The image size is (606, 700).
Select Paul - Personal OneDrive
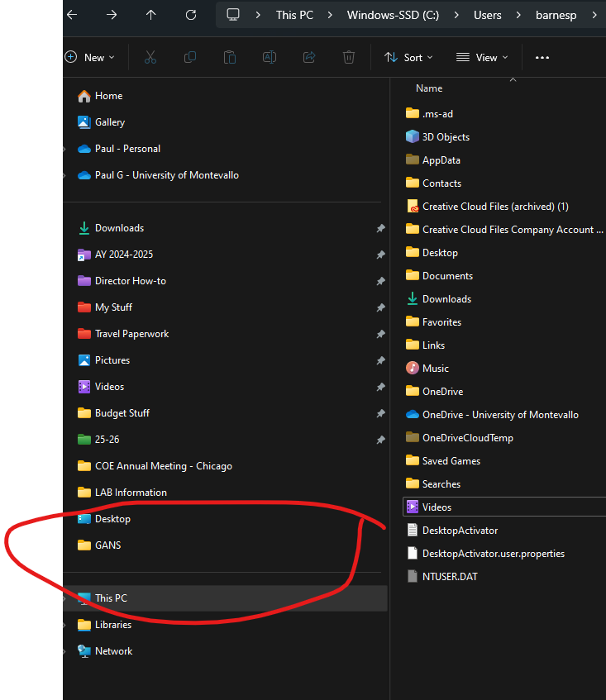119,148
